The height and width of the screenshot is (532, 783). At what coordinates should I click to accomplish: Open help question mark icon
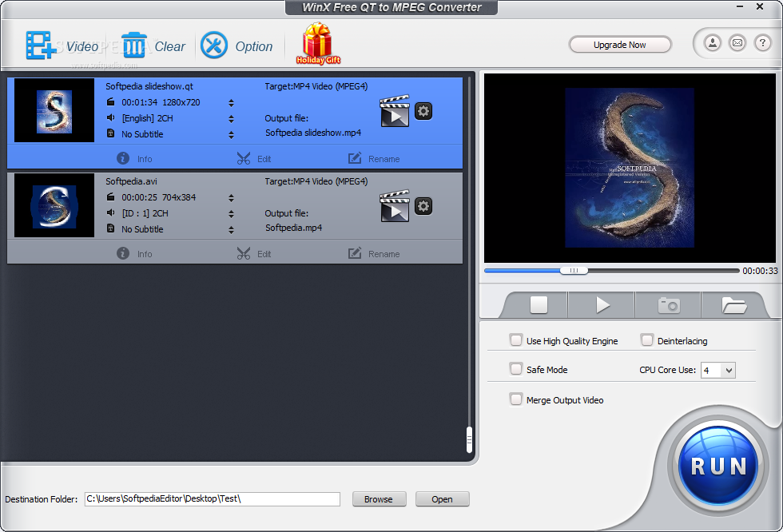[x=762, y=43]
